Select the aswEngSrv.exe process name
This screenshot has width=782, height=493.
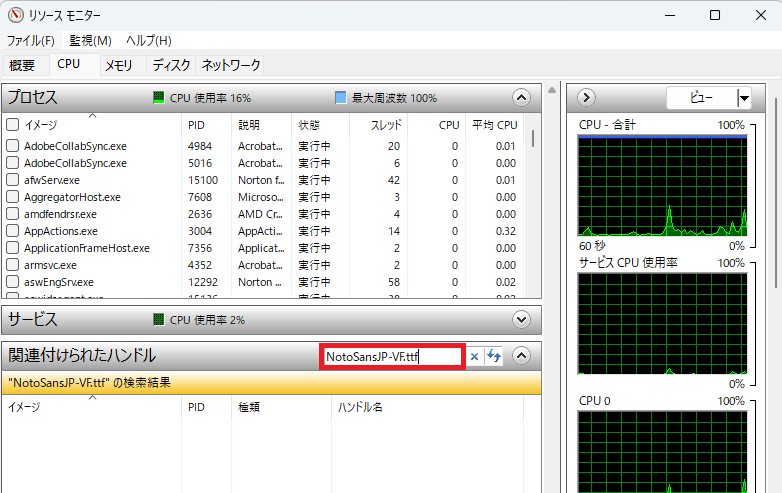point(59,282)
